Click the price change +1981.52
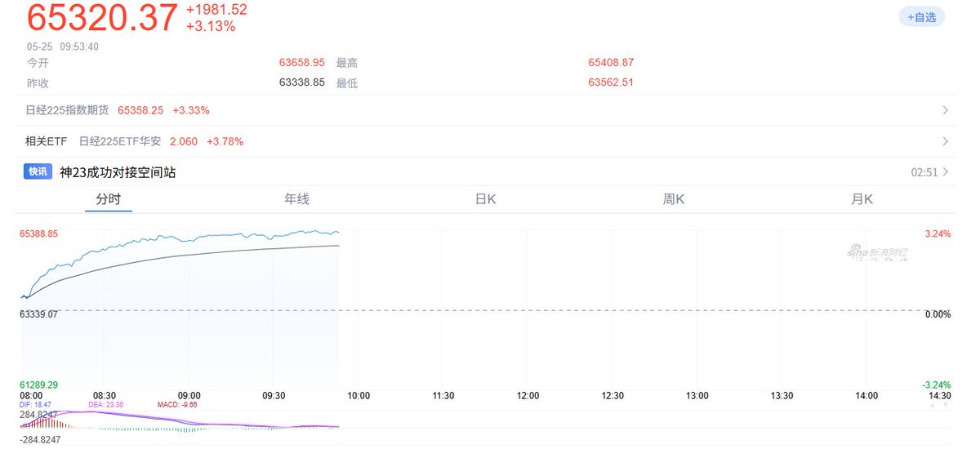 (216, 10)
